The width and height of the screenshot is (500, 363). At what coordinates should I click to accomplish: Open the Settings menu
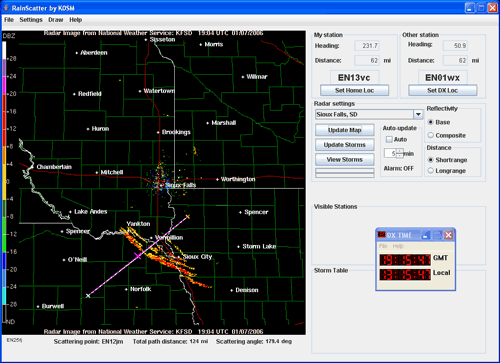tap(31, 20)
